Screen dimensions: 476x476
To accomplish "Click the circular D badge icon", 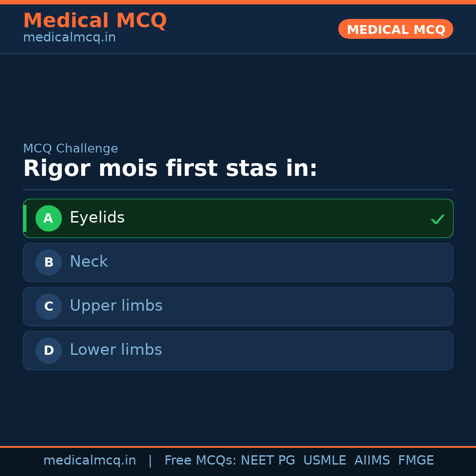I will 48,350.
